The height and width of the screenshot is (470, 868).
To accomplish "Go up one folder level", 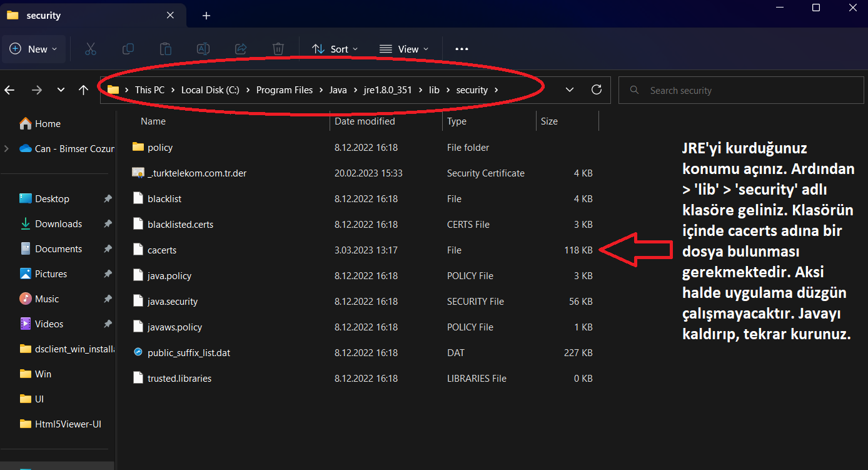I will tap(83, 90).
